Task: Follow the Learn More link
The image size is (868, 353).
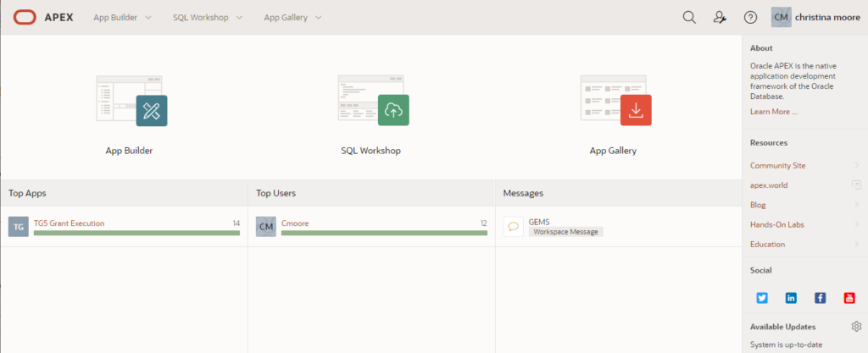Action: pyautogui.click(x=773, y=112)
